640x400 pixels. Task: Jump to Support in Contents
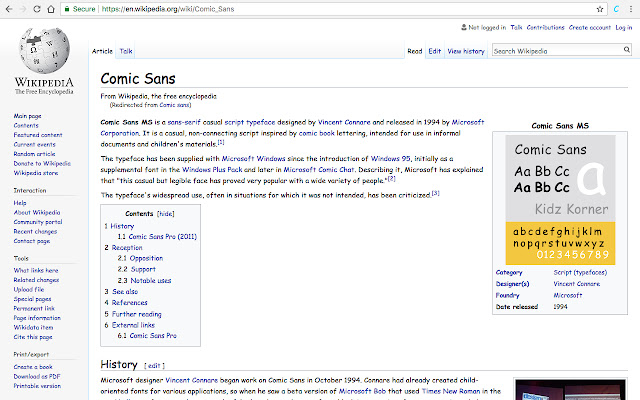coord(143,269)
